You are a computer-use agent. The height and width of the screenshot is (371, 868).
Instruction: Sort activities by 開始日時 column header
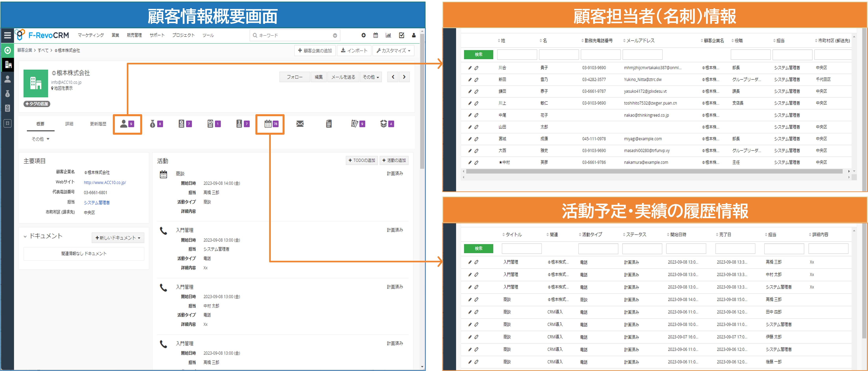point(677,235)
